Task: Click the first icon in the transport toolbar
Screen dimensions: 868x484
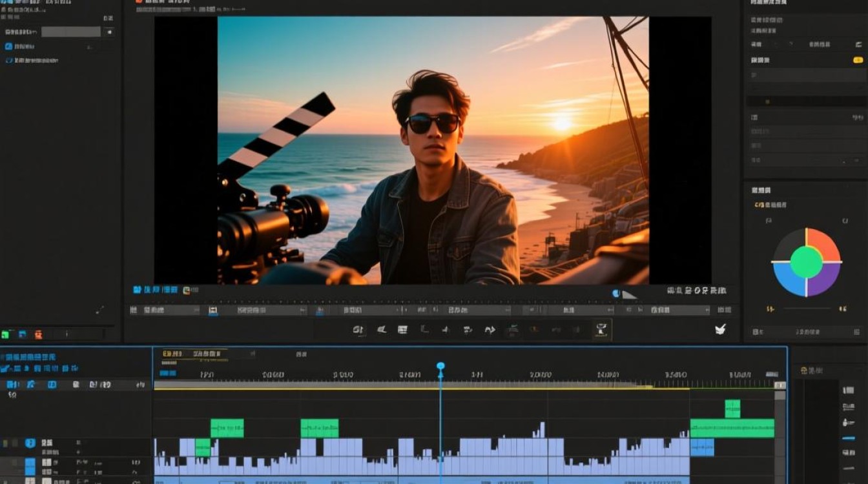Action: click(x=358, y=330)
